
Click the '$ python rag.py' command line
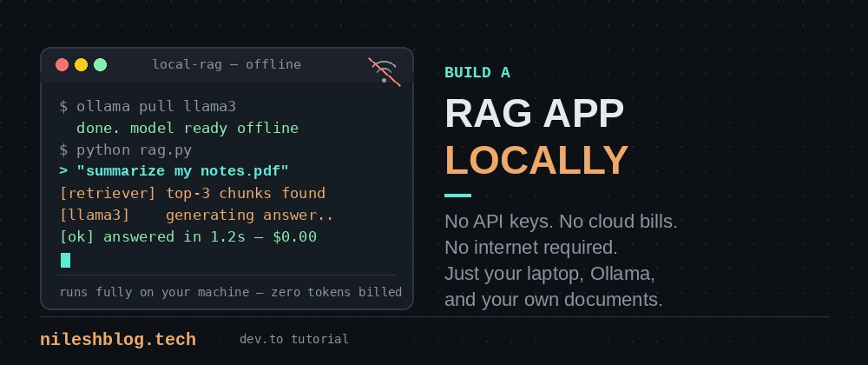pyautogui.click(x=126, y=150)
